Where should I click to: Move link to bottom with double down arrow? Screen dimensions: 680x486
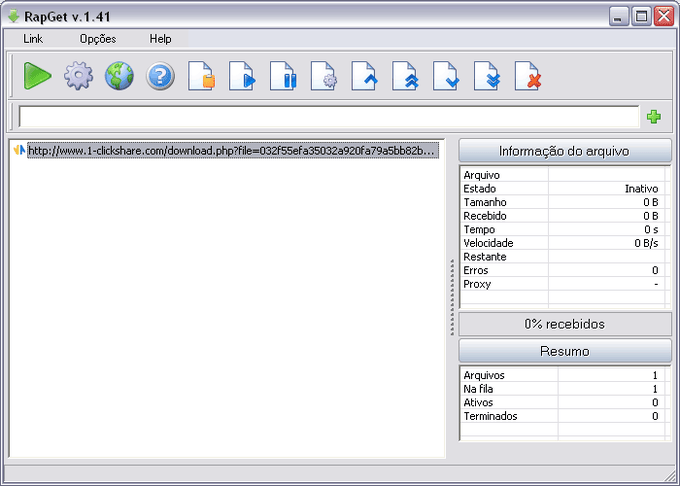click(x=487, y=76)
